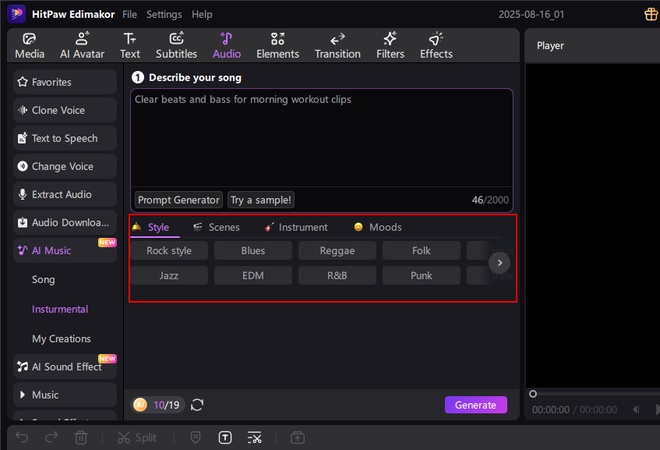660x450 pixels.
Task: Open Text to Speech tool
Action: [65, 138]
